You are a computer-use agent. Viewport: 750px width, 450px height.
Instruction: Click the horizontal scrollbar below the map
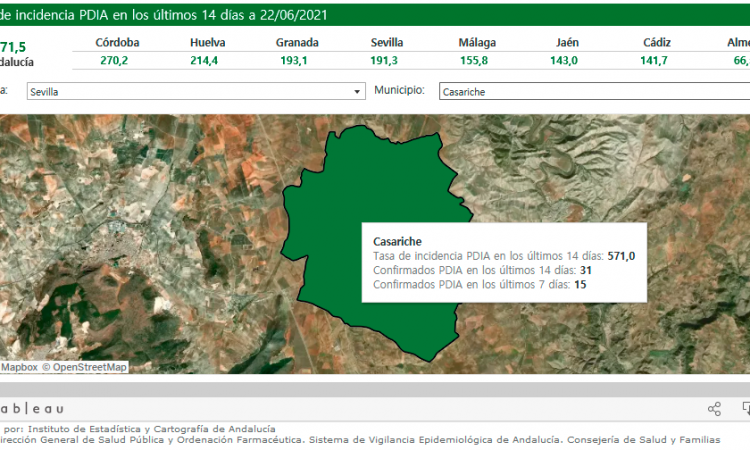375,388
